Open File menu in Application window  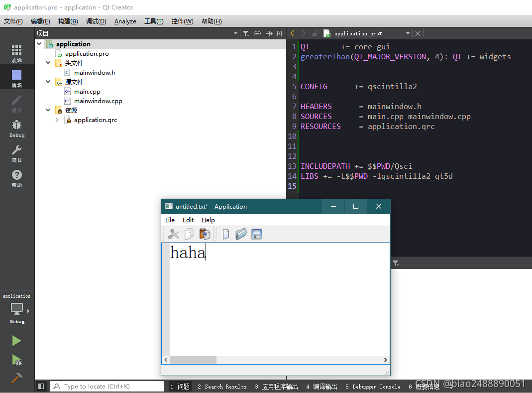(x=170, y=220)
